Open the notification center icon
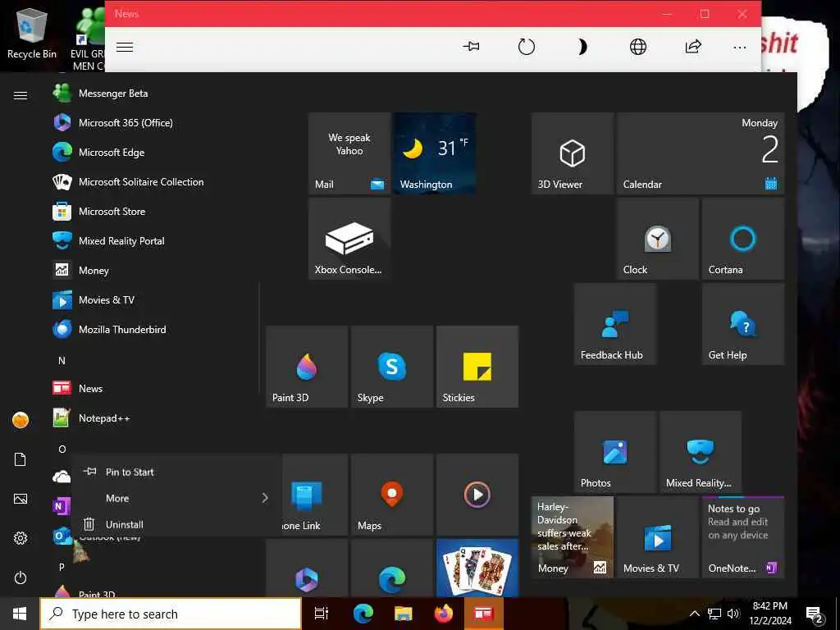This screenshot has width=840, height=630. [x=814, y=615]
